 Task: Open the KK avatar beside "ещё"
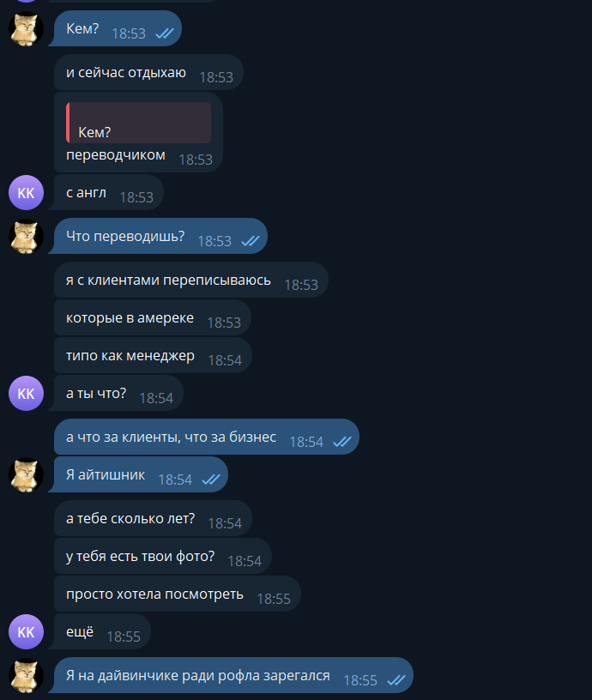[26, 631]
